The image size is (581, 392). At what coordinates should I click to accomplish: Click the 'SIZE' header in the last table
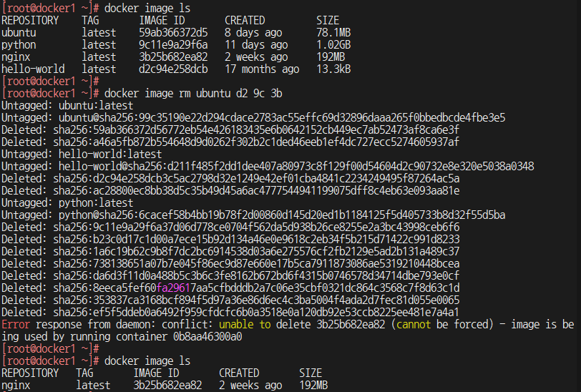point(311,373)
